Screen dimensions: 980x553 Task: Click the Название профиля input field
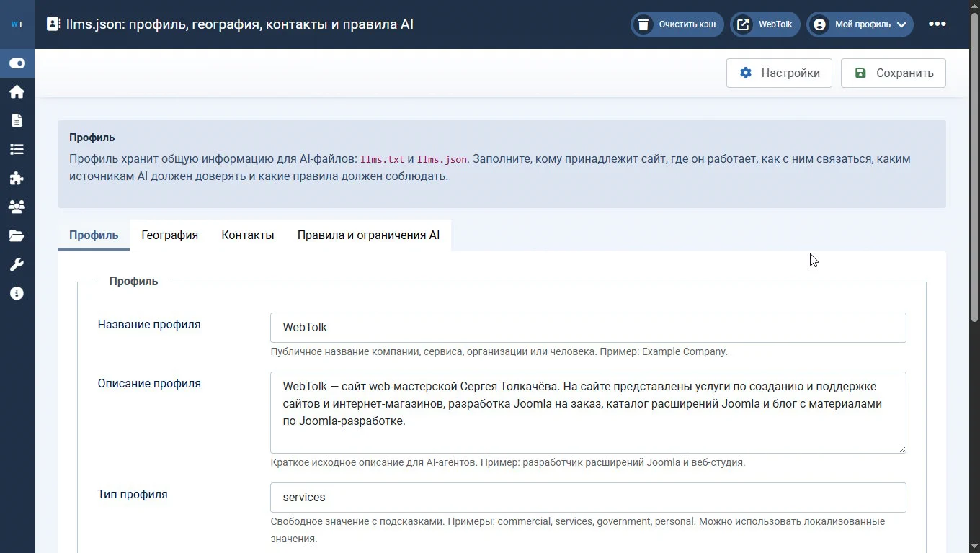click(x=588, y=328)
